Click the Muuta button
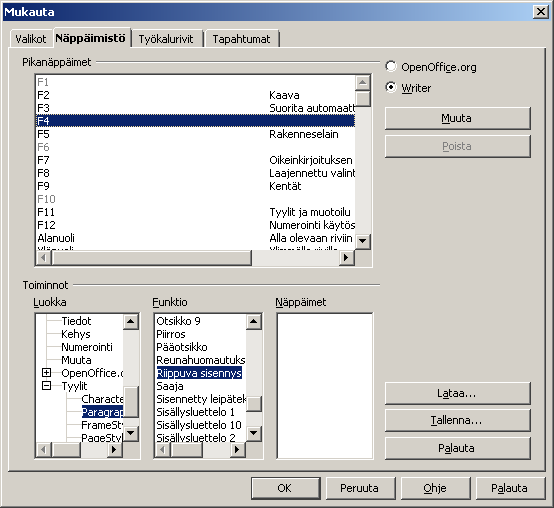The width and height of the screenshot is (554, 508). [x=458, y=118]
